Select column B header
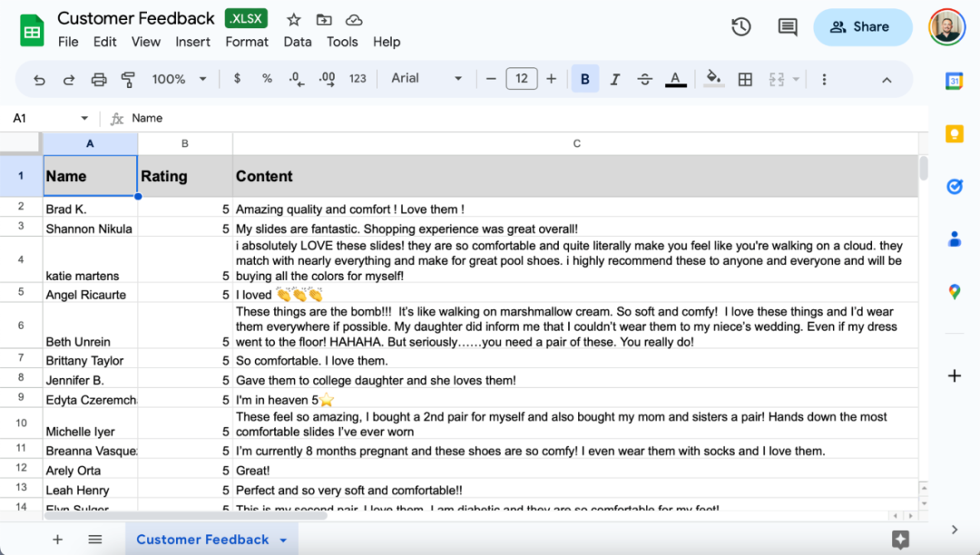Image resolution: width=980 pixels, height=555 pixels. pos(185,143)
